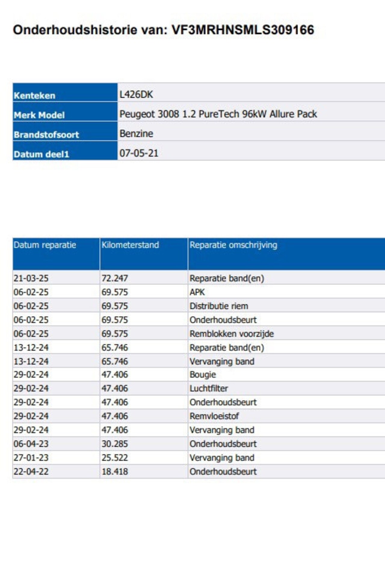The height and width of the screenshot is (588, 385).
Task: Select the 30.285 mileage cell
Action: click(x=115, y=444)
